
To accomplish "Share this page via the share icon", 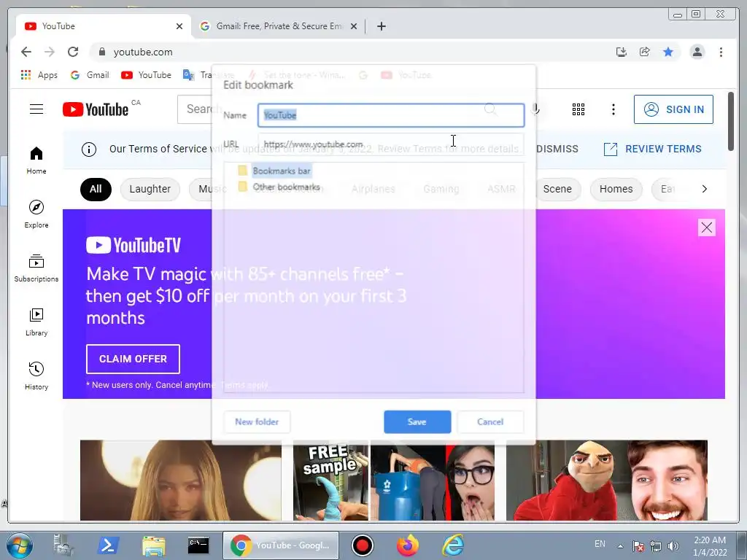I will 645,52.
